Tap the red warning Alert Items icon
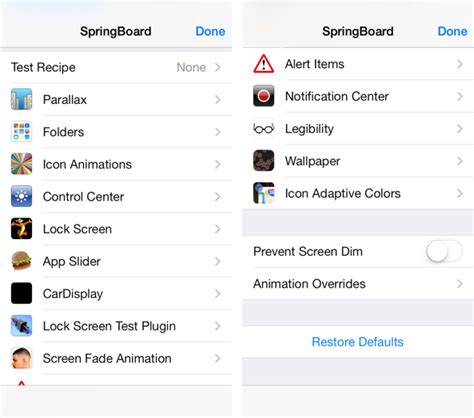The image size is (474, 418). (x=263, y=64)
